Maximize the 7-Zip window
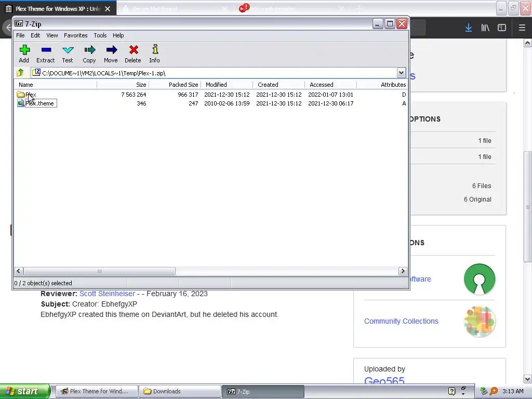This screenshot has width=532, height=399. coord(390,24)
